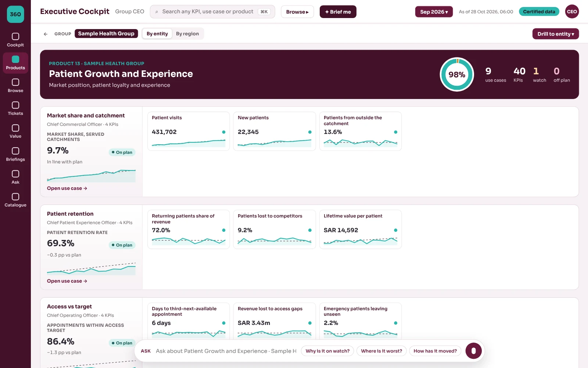588x368 pixels.
Task: Expand the Browse menu in header
Action: pyautogui.click(x=297, y=12)
